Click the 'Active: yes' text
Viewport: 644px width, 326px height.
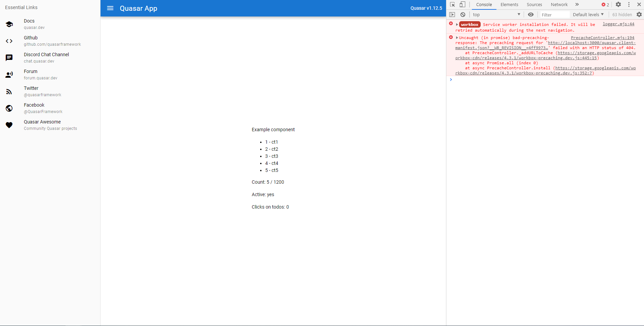coord(263,194)
